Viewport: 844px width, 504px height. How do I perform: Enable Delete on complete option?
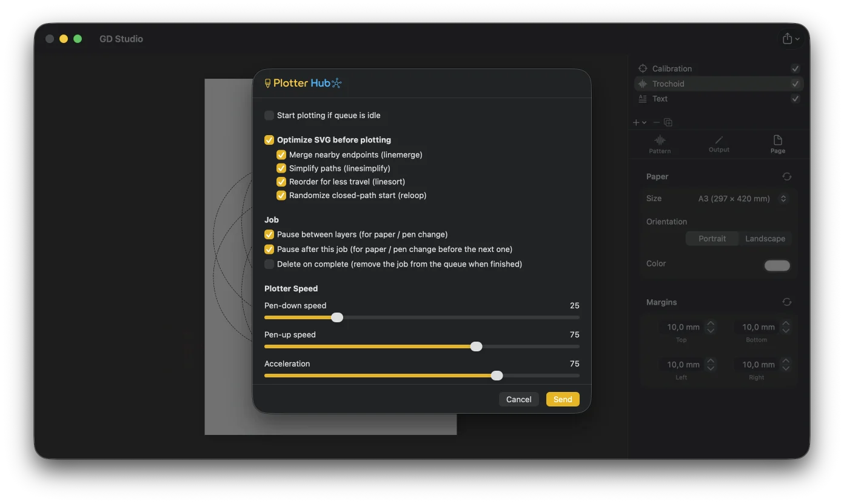[269, 264]
